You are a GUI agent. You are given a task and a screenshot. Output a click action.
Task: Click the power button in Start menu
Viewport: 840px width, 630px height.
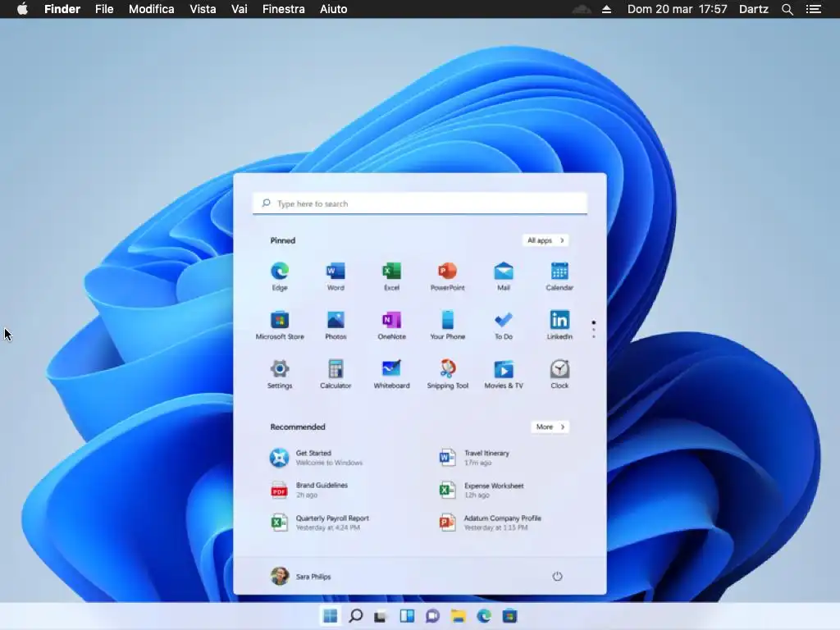(x=557, y=577)
